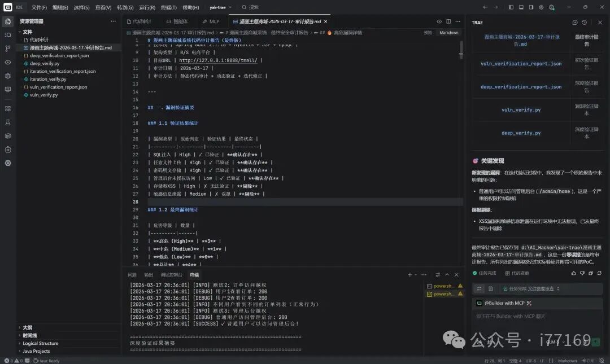Click the thumbs up feedback icon
This screenshot has height=364, width=610.
(x=574, y=273)
